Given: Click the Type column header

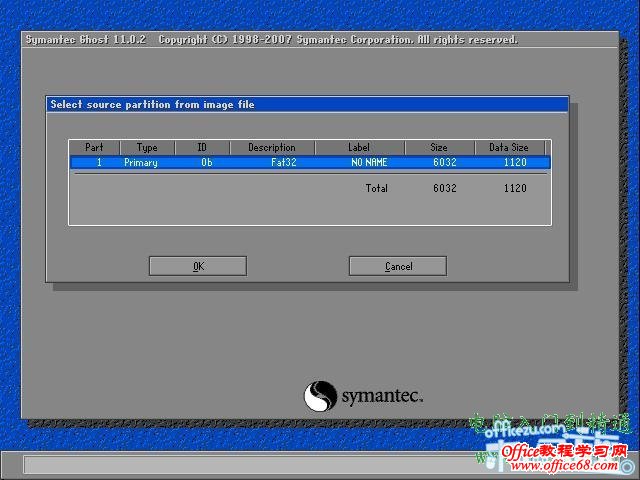Looking at the screenshot, I should point(147,147).
